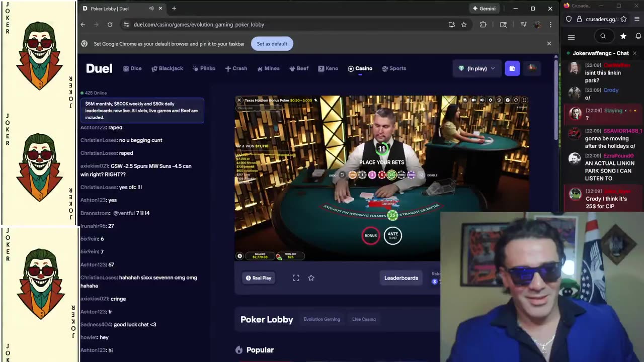Select the 1 chip
644x362 pixels.
pyautogui.click(x=362, y=175)
